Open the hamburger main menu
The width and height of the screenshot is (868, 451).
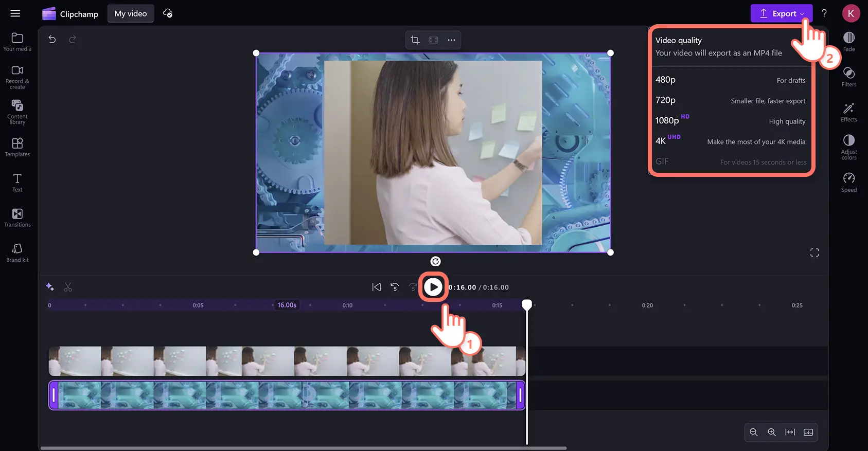15,13
